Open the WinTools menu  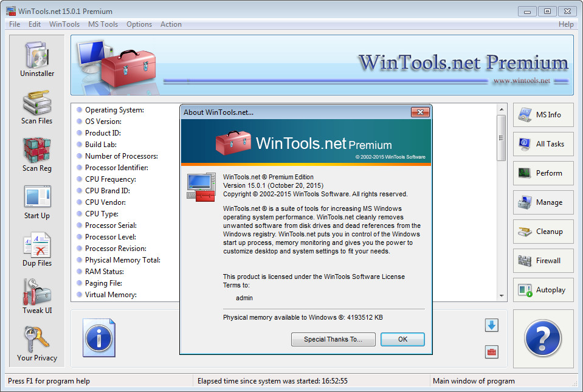(64, 24)
